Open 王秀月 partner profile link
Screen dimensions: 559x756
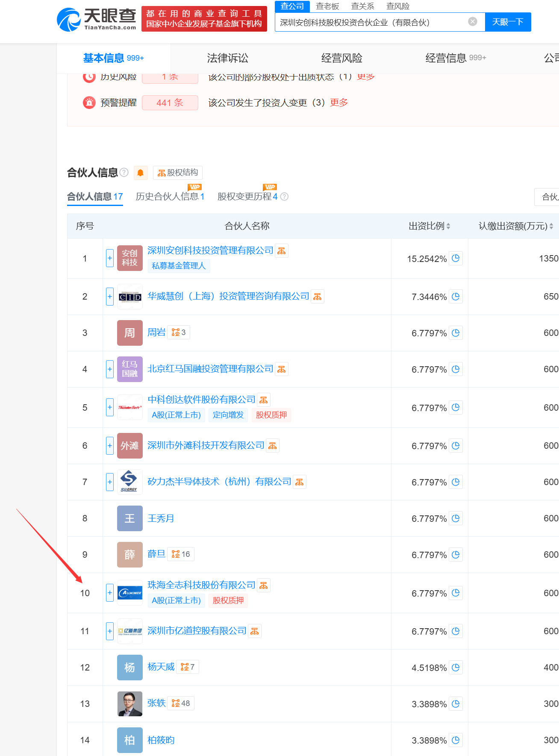pos(161,518)
